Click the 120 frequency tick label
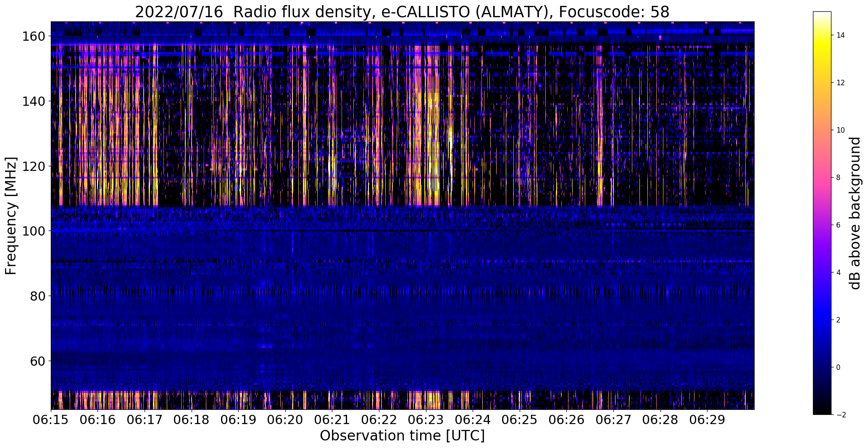This screenshot has height=448, width=868. pos(34,166)
